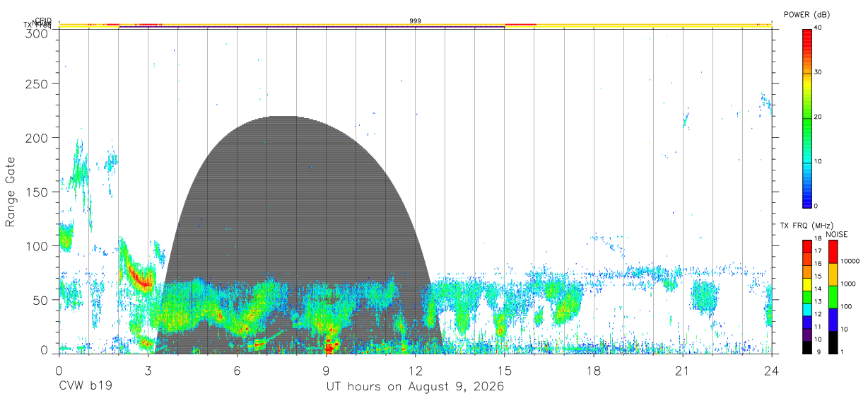This screenshot has height=401, width=868.
Task: Click the green middle of POWER colorbar
Action: 807,117
